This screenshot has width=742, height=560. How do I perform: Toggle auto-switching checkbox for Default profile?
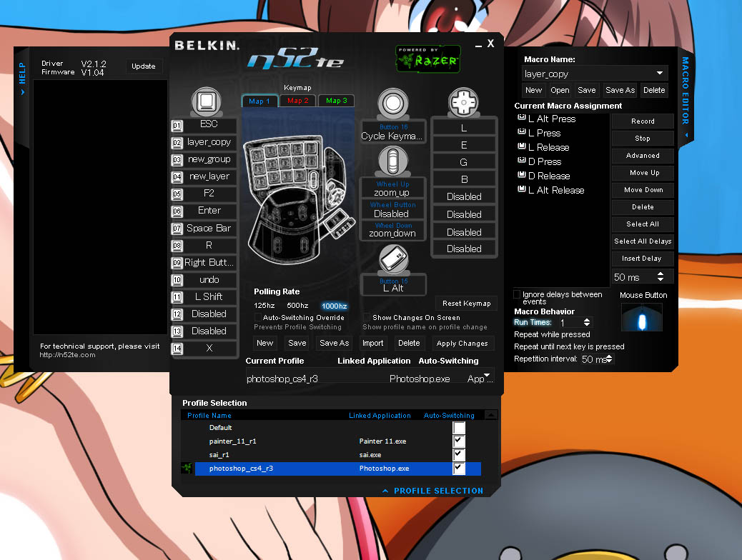[459, 428]
